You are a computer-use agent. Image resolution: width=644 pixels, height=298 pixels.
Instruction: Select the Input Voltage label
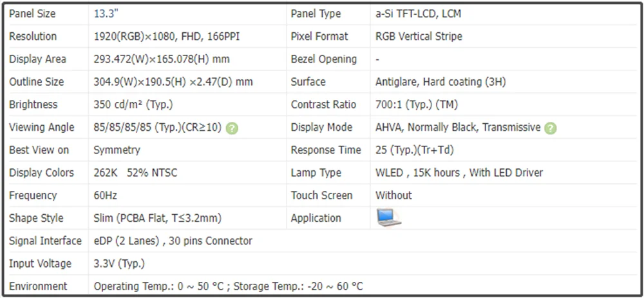[41, 264]
